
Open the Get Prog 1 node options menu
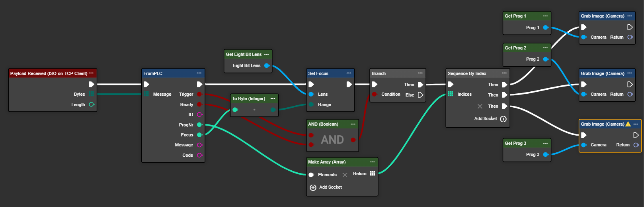click(545, 16)
